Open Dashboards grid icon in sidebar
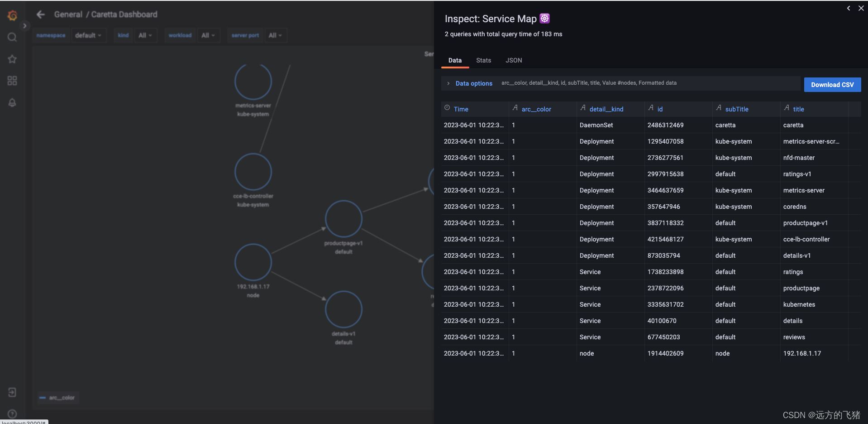The height and width of the screenshot is (424, 868). pos(12,81)
